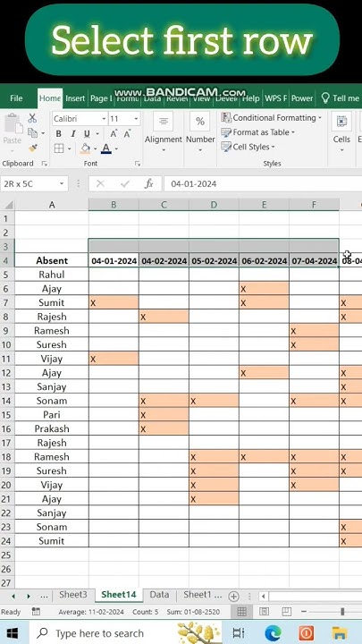Select row 7 header
362x644 pixels.
tap(7, 302)
